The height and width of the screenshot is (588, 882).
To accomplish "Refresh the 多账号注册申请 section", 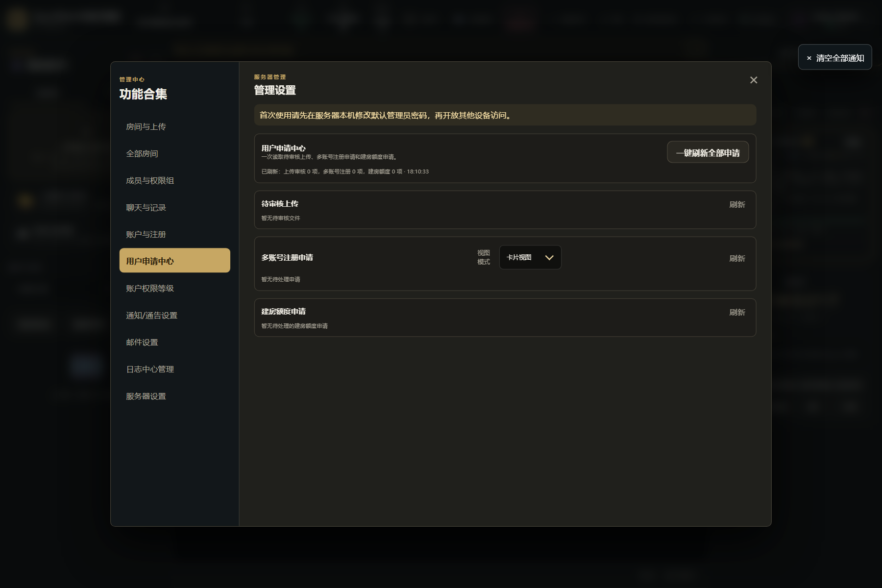I will 737,258.
